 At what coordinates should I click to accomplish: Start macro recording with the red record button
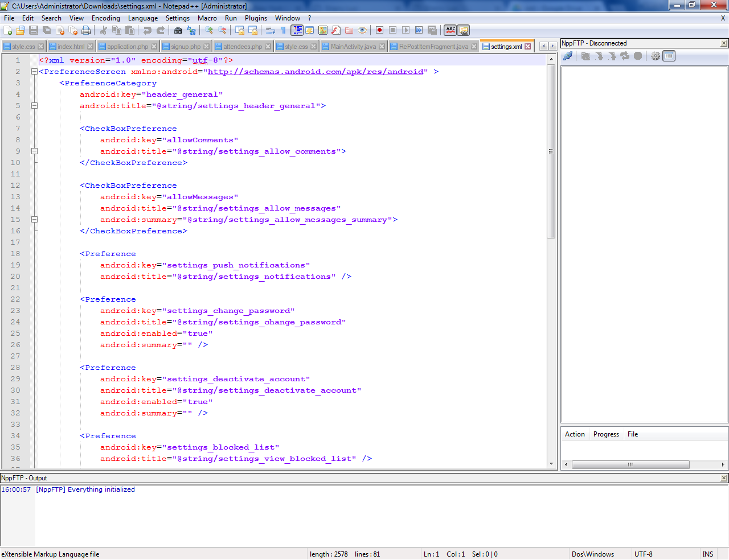coord(379,30)
